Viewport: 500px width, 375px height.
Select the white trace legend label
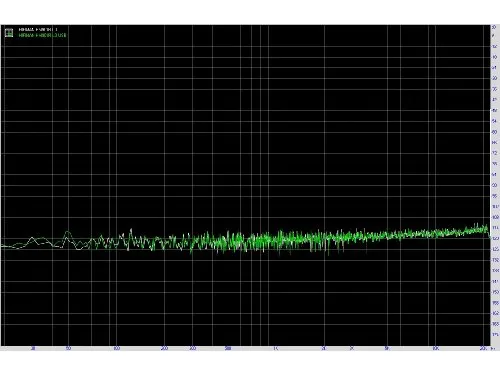(x=38, y=29)
